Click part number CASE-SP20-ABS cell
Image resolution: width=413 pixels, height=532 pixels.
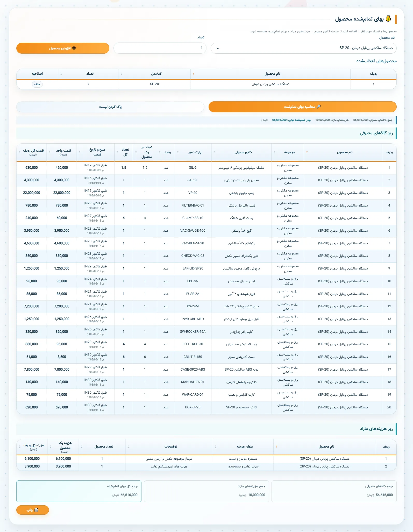coord(193,370)
